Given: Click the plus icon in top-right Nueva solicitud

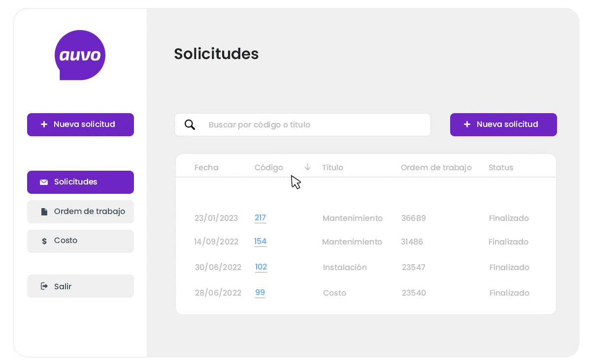Looking at the screenshot, I should click(x=467, y=124).
